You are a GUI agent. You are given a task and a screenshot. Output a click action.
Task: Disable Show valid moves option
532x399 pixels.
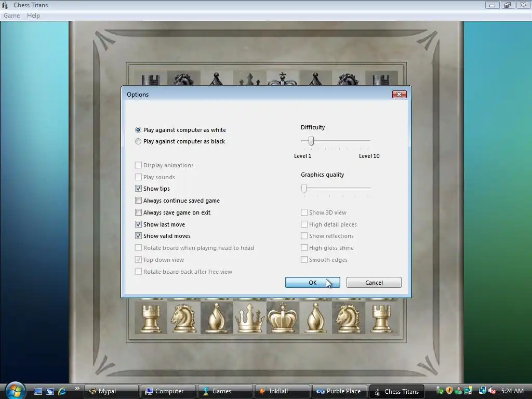(x=138, y=236)
